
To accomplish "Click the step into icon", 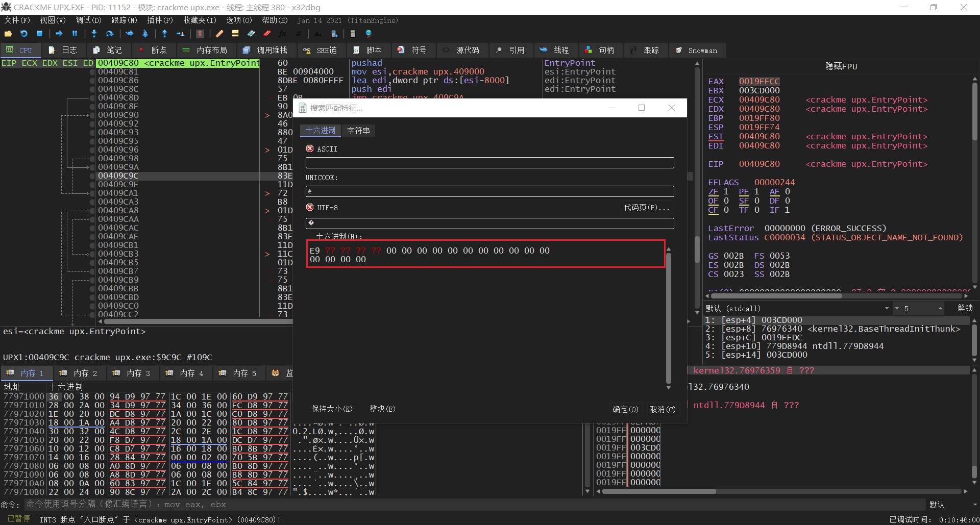I will (94, 34).
